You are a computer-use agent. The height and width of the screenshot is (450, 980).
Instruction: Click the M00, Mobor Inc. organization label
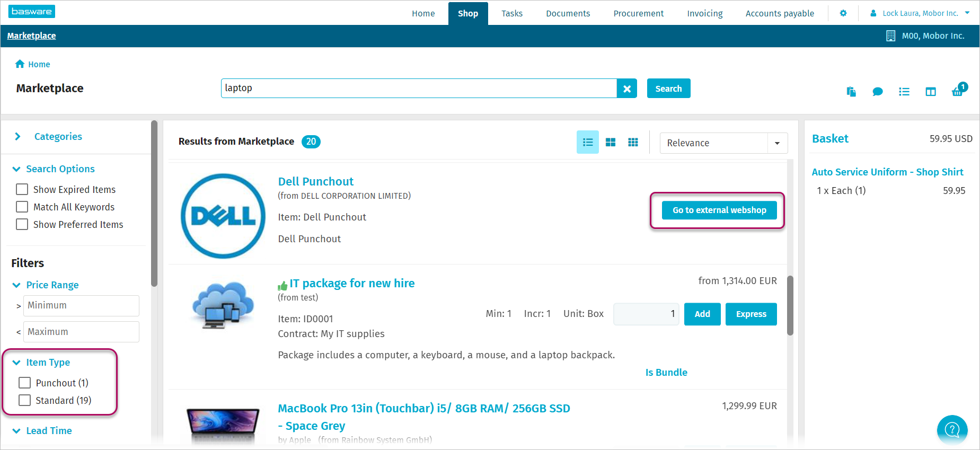[933, 36]
